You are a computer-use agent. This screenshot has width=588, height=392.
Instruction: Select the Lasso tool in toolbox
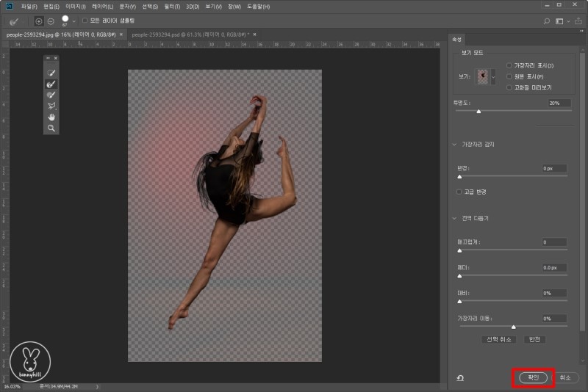[x=51, y=106]
